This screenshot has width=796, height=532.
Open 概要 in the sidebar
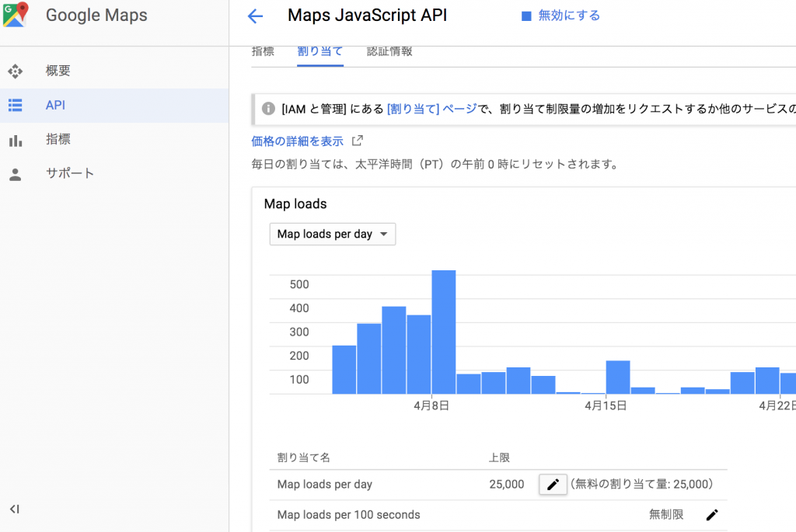coord(114,71)
